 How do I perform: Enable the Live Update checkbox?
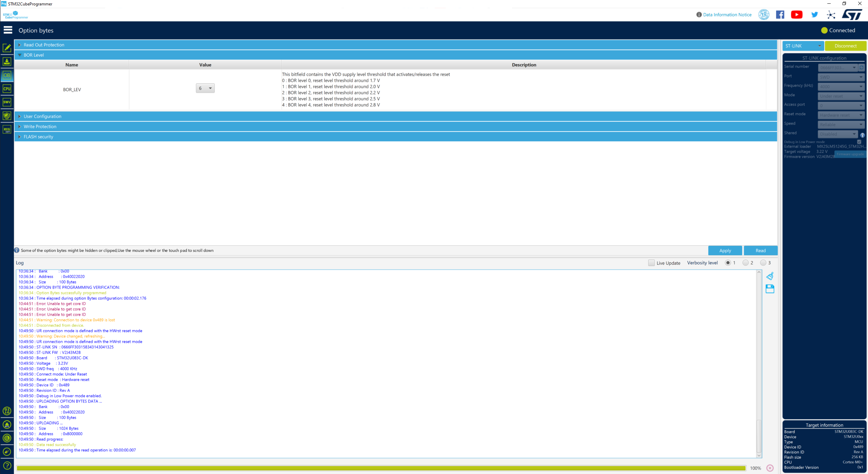(651, 263)
